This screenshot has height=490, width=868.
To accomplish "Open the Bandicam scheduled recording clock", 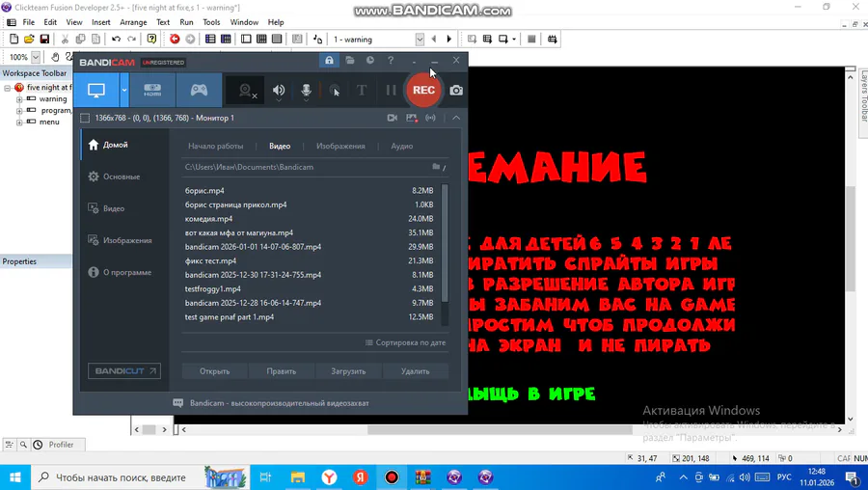I will pos(369,61).
